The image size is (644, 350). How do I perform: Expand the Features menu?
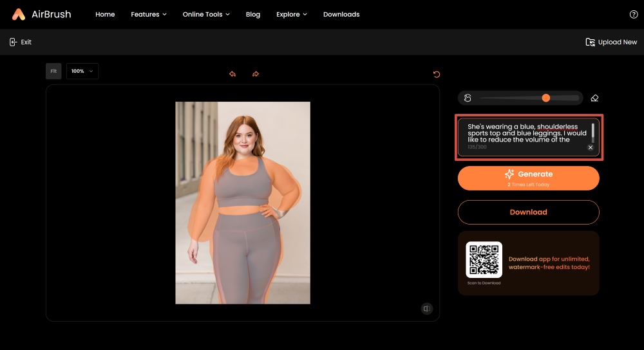point(149,14)
